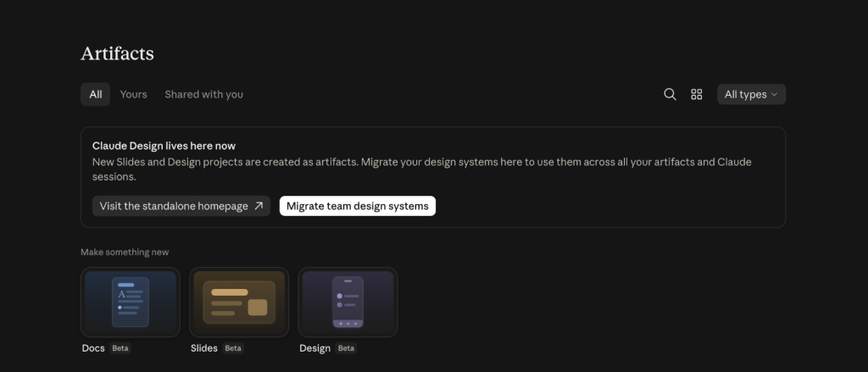The image size is (868, 372).
Task: Click Visit the standalone homepage button
Action: 181,206
